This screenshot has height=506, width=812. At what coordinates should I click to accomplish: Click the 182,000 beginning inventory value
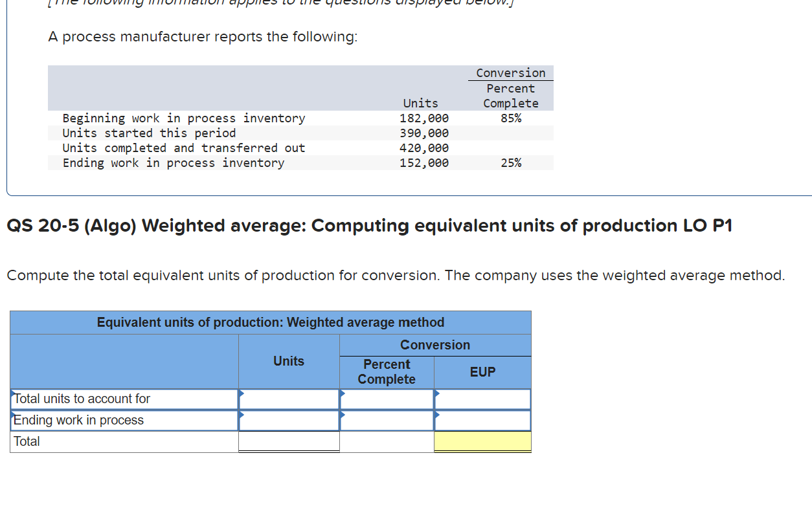pyautogui.click(x=425, y=118)
